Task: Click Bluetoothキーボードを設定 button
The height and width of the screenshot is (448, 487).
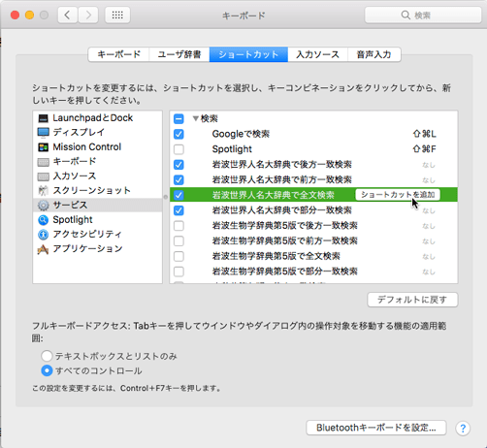Action: tap(376, 428)
